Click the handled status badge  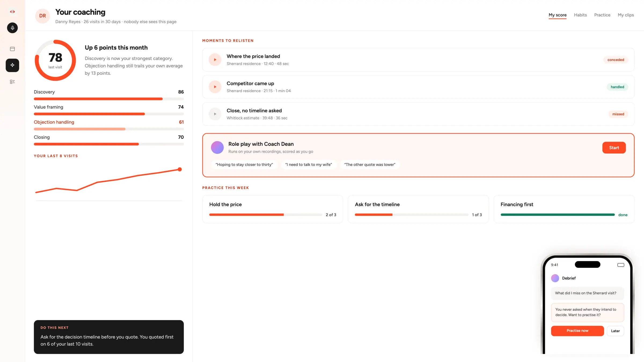click(617, 87)
